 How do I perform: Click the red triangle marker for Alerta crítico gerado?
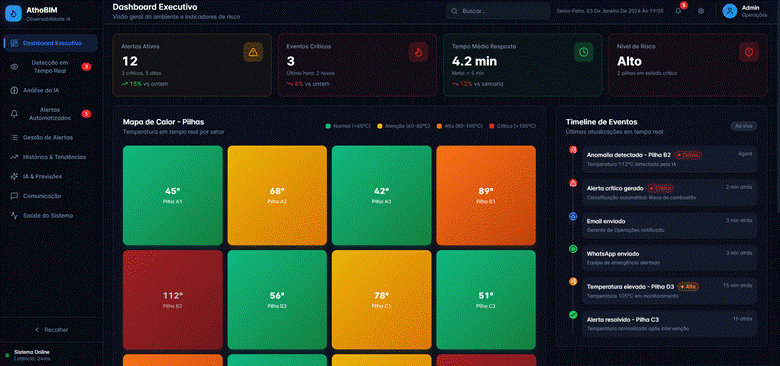click(573, 183)
